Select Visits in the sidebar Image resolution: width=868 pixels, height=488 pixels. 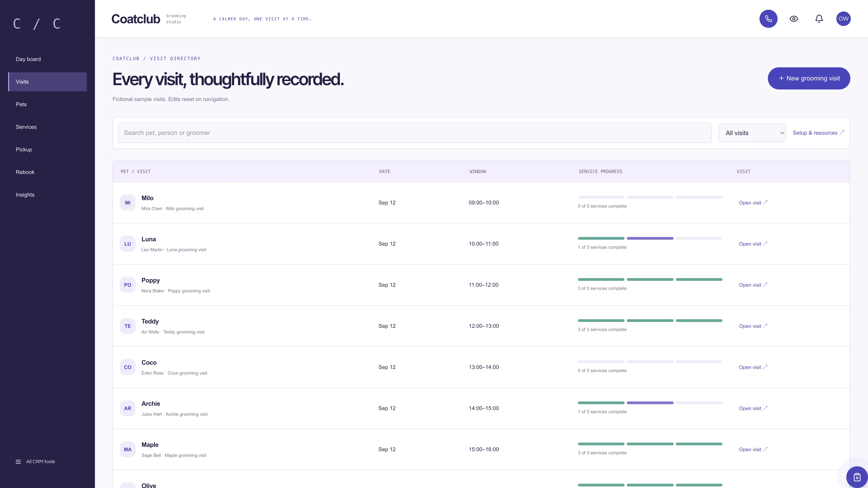[47, 82]
